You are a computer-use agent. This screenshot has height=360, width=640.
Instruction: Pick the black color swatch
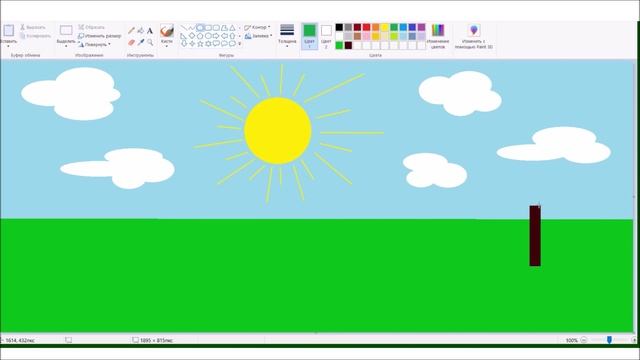(339, 27)
